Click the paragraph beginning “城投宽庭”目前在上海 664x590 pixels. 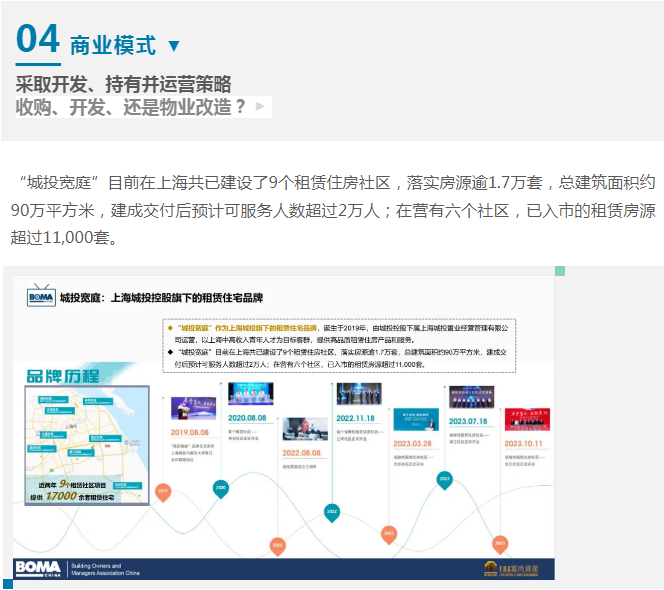point(333,210)
